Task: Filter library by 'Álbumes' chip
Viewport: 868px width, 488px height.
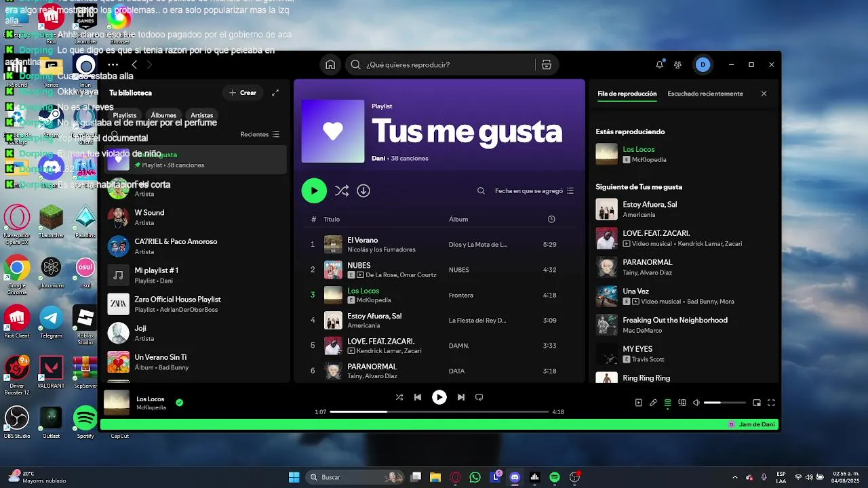Action: tap(163, 115)
